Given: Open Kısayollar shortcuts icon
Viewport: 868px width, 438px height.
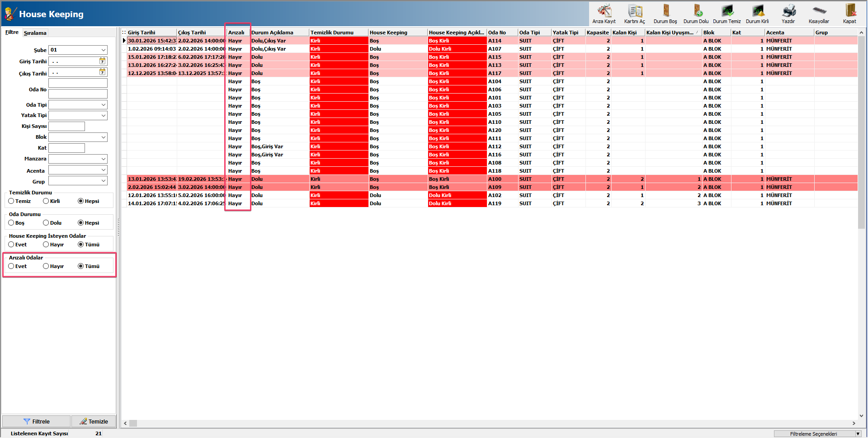Looking at the screenshot, I should pyautogui.click(x=819, y=14).
